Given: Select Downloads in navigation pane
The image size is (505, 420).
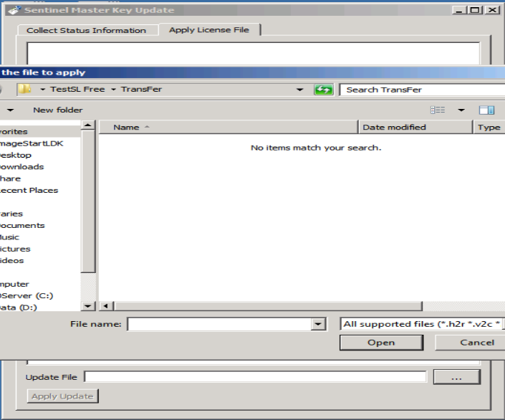Looking at the screenshot, I should pyautogui.click(x=22, y=167).
